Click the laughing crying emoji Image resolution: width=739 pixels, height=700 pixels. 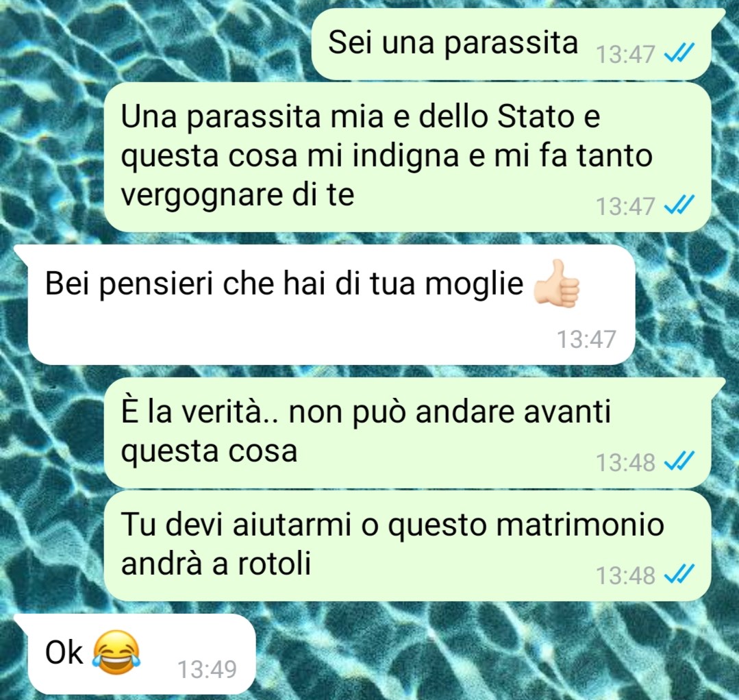[x=116, y=653]
